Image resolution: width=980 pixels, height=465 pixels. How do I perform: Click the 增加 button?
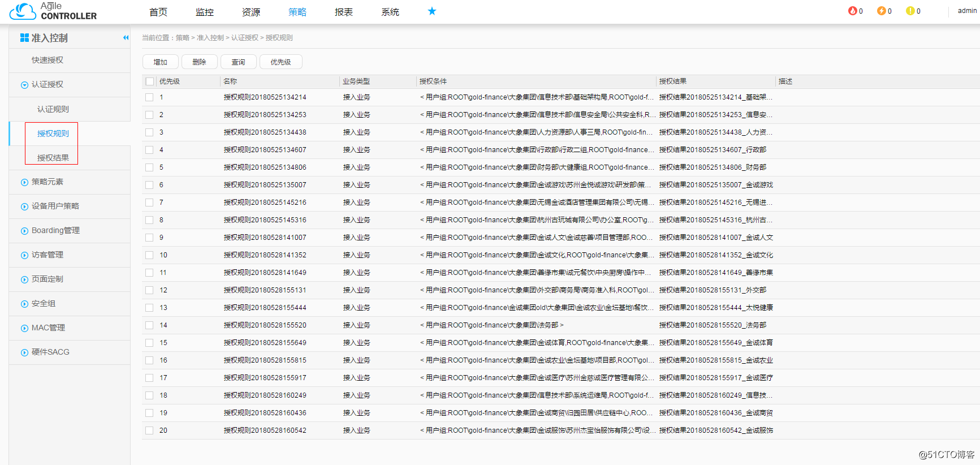(x=161, y=62)
